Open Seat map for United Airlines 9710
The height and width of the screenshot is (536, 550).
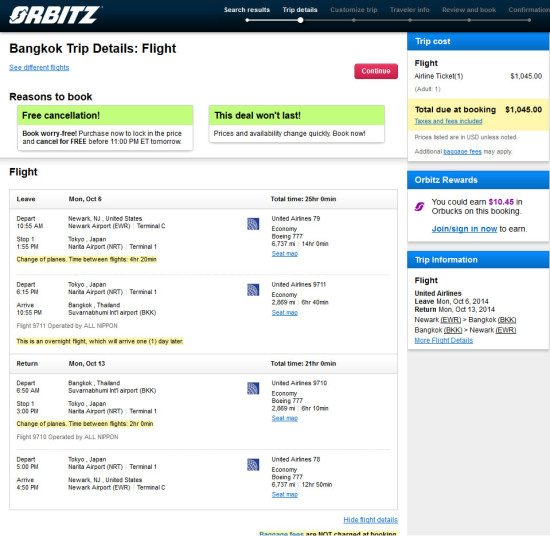click(284, 418)
